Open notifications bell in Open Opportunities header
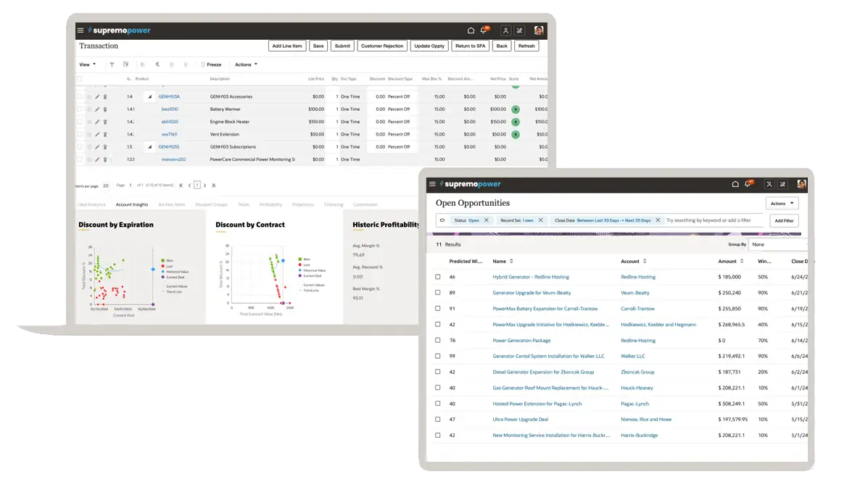The width and height of the screenshot is (868, 490). [x=748, y=184]
